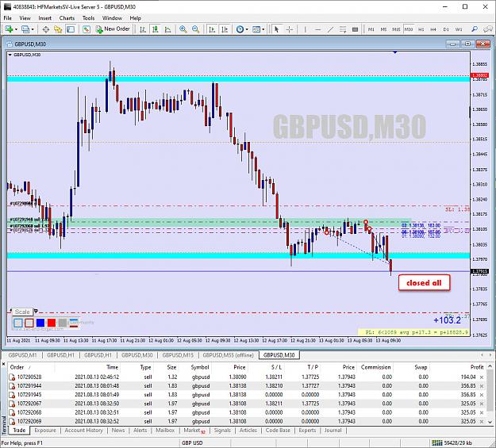The width and height of the screenshot is (496, 448).
Task: Open the Account History terminal tab
Action: coord(83,431)
